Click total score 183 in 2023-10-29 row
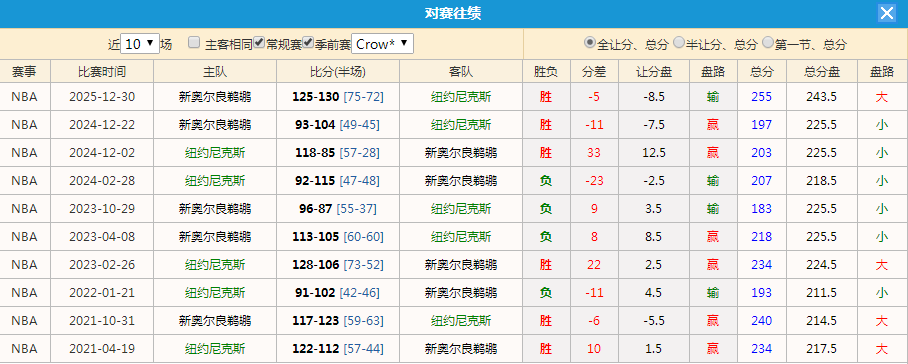 [x=761, y=208]
